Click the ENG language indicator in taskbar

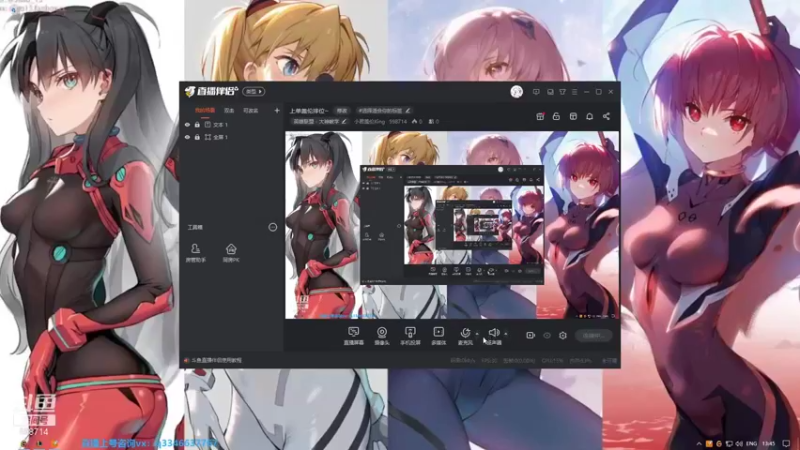pyautogui.click(x=752, y=443)
